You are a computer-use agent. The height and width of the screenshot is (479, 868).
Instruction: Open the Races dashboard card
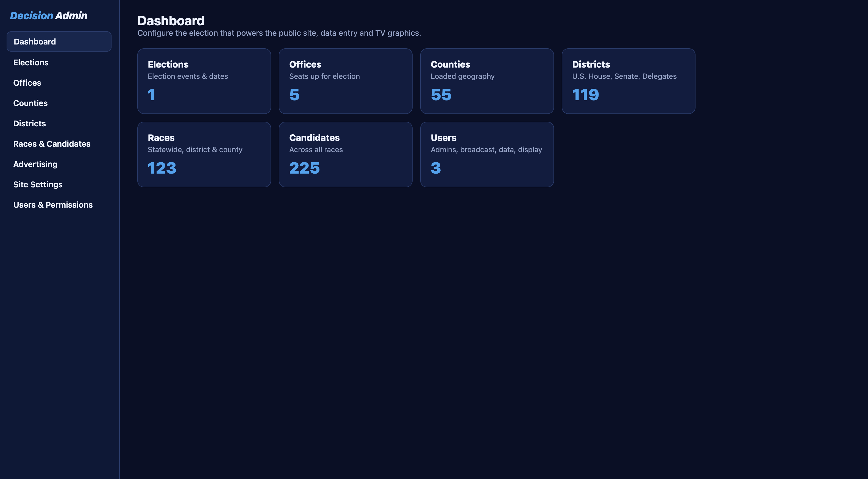point(204,155)
